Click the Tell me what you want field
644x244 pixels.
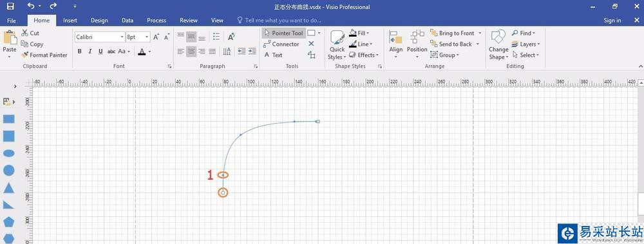pos(279,20)
